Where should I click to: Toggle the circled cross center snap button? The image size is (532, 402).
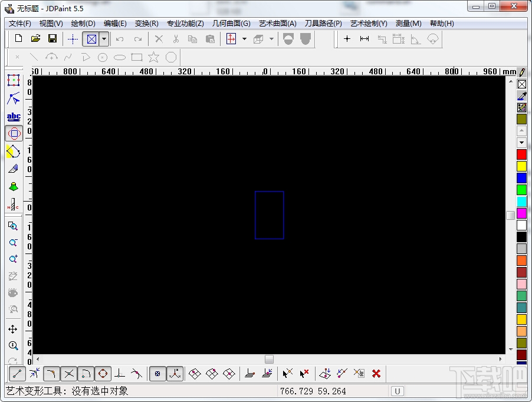[157, 374]
